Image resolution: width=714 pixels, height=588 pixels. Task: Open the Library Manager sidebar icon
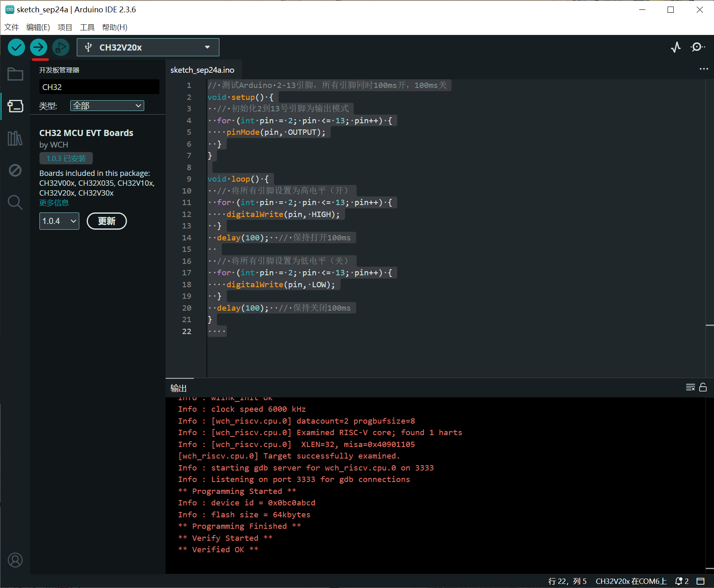(x=15, y=138)
